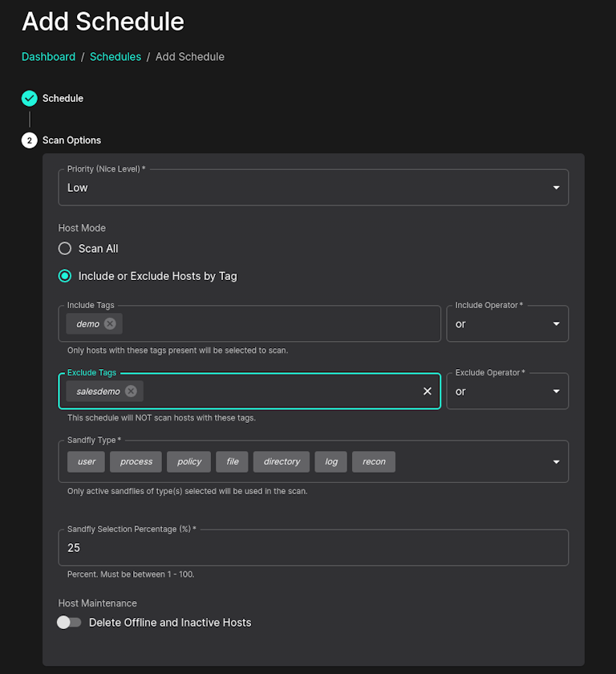Click the green checkmark on the Schedule step
616x674 pixels.
click(29, 98)
